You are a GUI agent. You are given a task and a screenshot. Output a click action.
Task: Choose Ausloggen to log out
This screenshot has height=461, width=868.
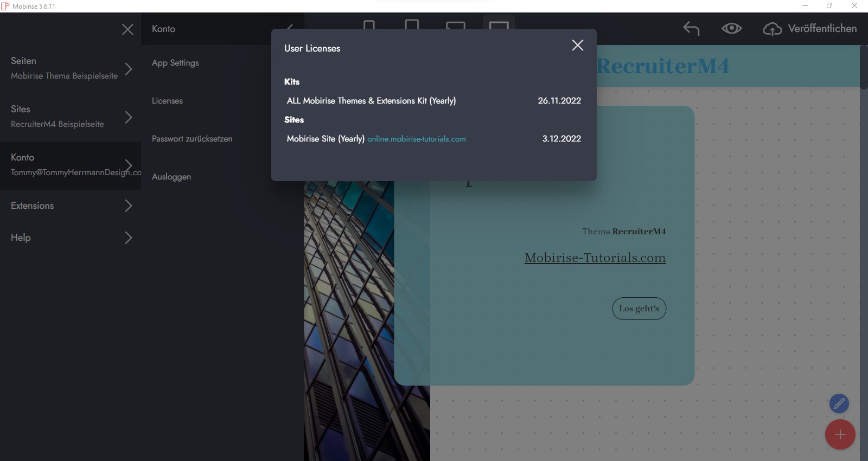click(171, 177)
